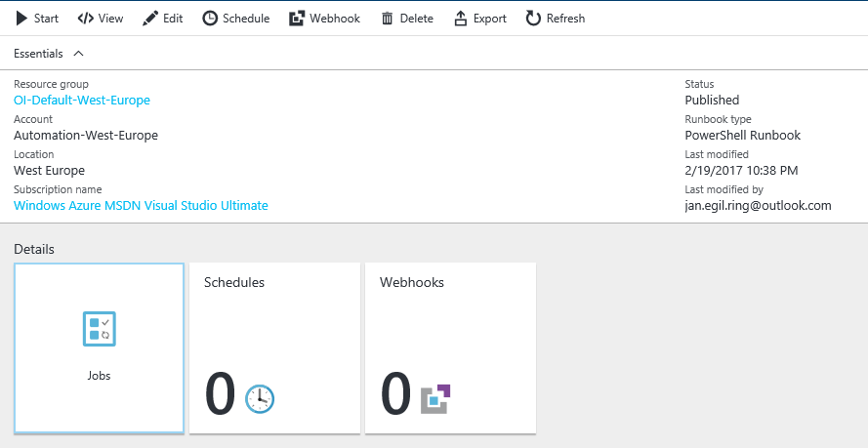The image size is (868, 448).
Task: Open the Schedules tile
Action: point(274,347)
